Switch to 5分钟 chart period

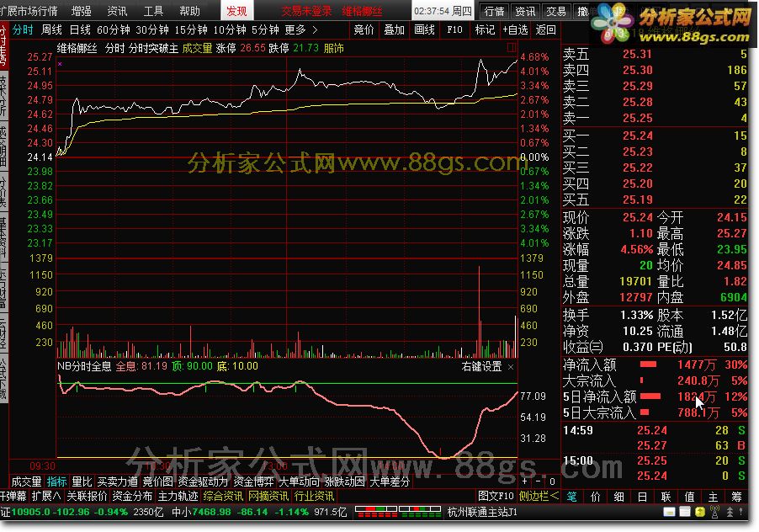point(265,30)
